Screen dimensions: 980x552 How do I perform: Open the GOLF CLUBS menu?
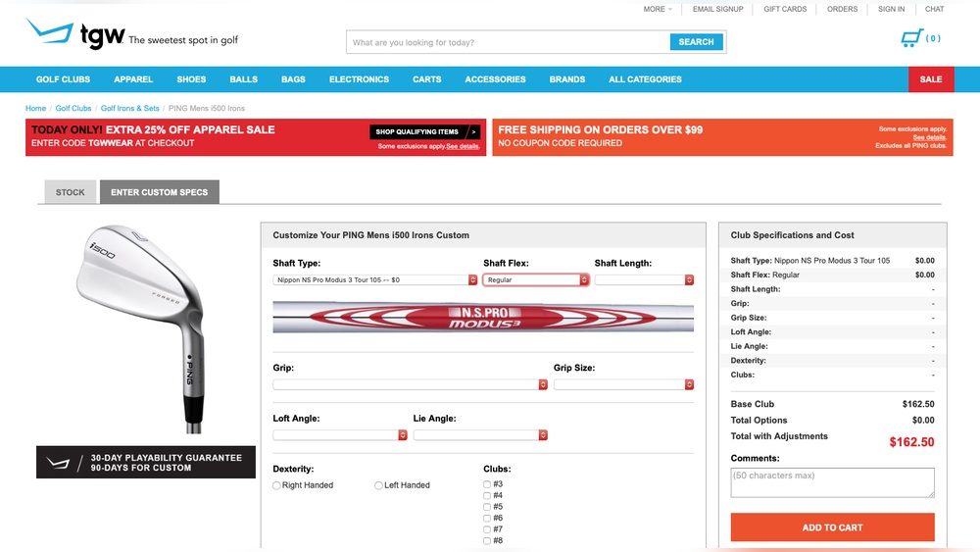(x=63, y=79)
